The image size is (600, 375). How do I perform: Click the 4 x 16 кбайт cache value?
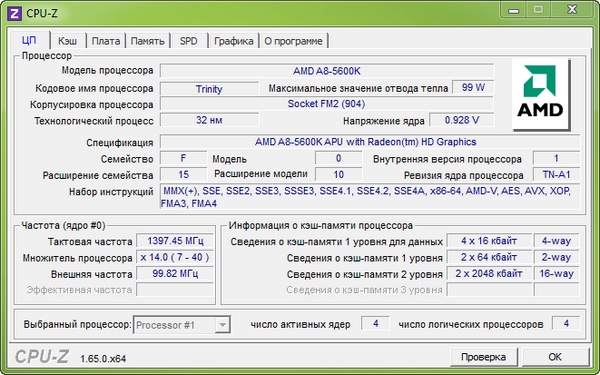[489, 241]
